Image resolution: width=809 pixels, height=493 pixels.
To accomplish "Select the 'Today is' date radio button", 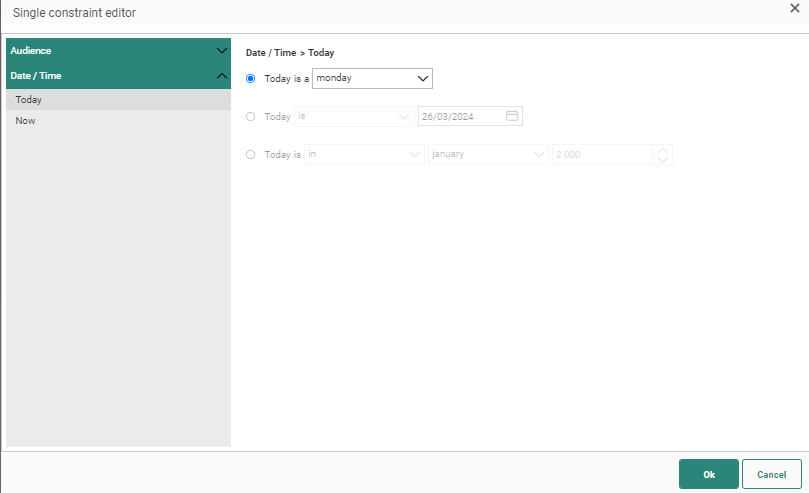I will (x=251, y=116).
